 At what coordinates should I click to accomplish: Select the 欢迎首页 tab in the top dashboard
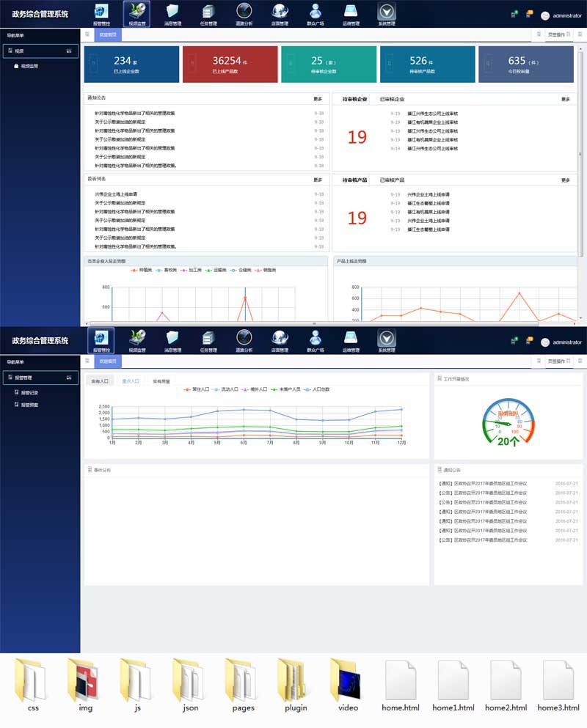coord(108,34)
